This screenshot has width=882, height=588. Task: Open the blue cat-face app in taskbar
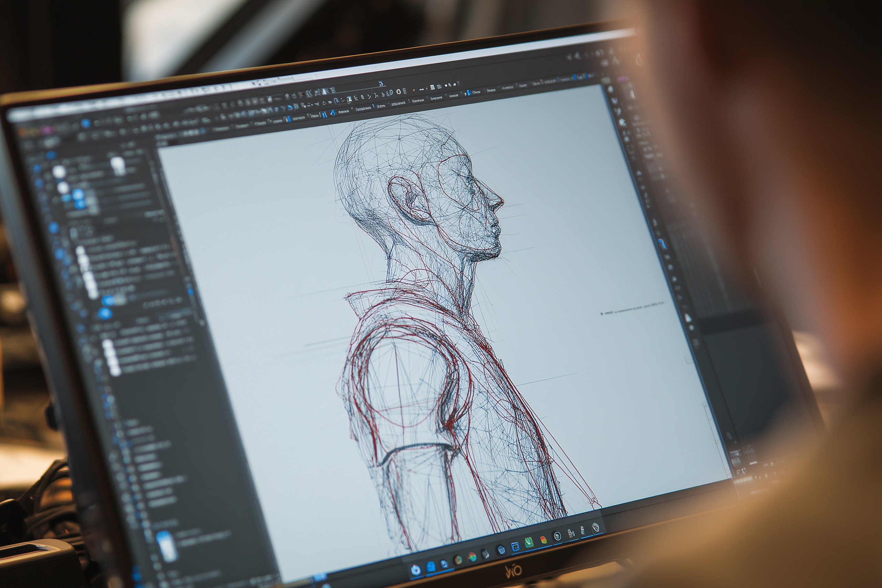click(515, 547)
